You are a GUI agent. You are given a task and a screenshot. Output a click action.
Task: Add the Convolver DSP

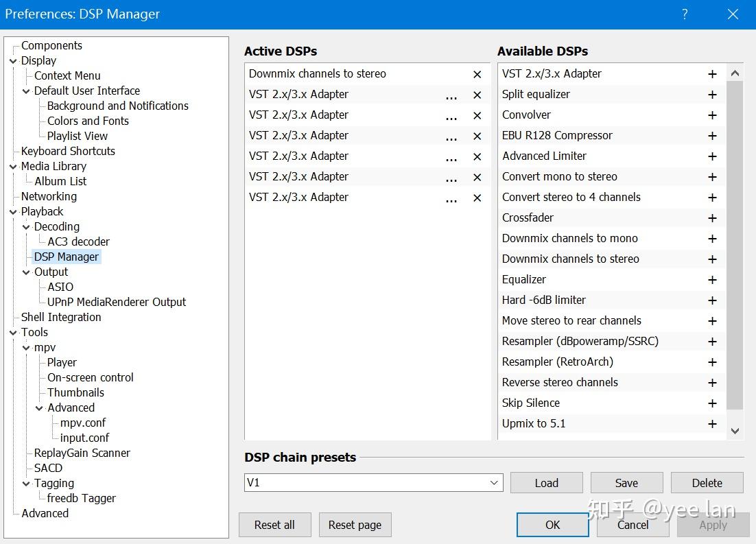pos(712,115)
